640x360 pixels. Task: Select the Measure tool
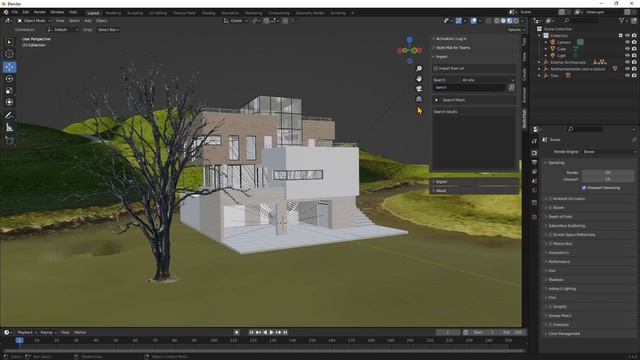tap(9, 128)
